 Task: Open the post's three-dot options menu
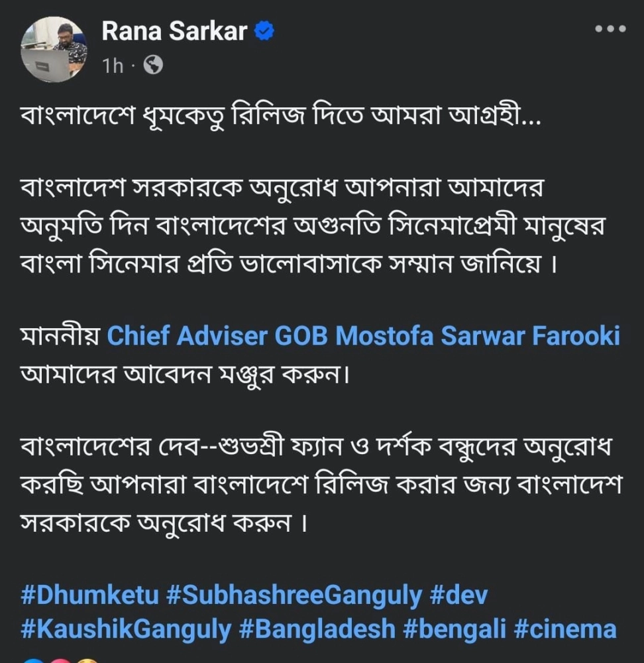coord(611,29)
